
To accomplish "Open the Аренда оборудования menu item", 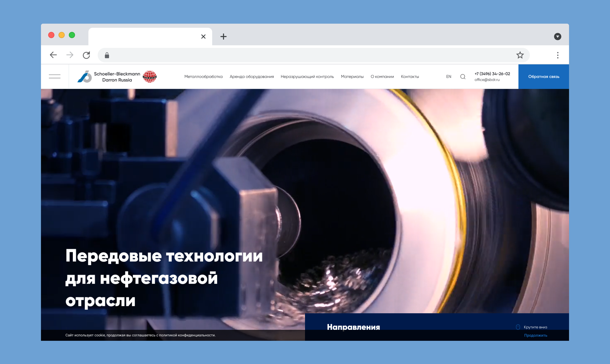I will coord(252,76).
